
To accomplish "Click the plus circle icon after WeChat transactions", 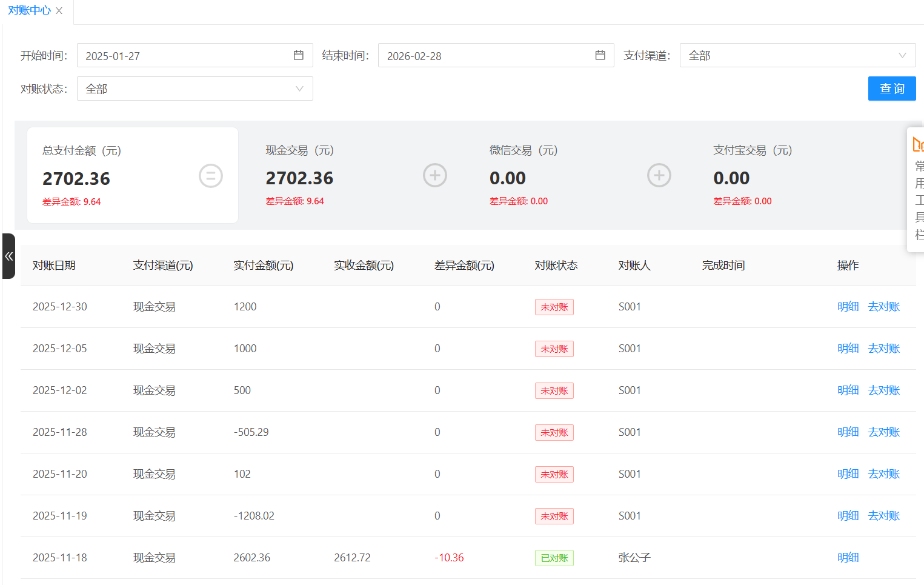I will [x=659, y=176].
